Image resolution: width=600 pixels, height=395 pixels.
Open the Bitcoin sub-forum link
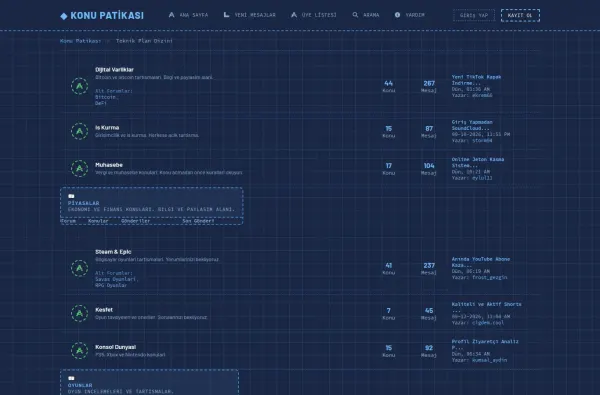(106, 97)
